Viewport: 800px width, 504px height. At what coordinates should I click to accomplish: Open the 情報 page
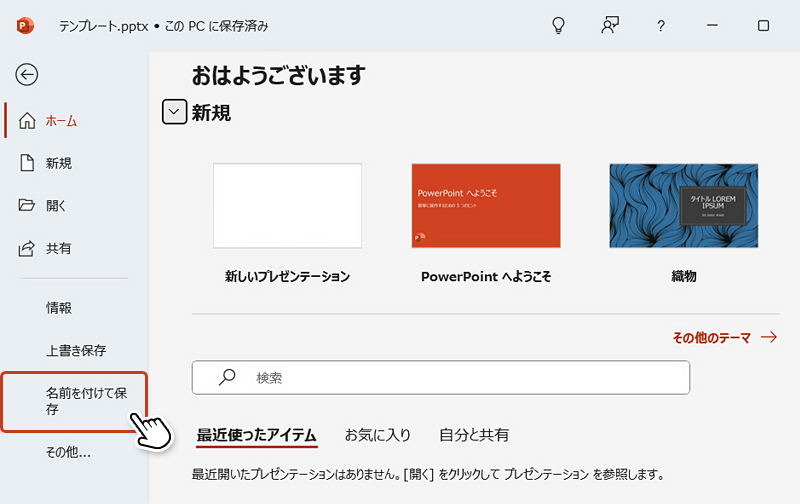click(59, 308)
